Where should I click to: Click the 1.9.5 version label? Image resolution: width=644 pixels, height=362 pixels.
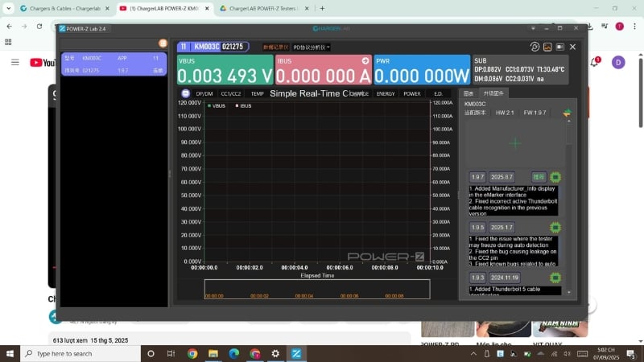(477, 228)
